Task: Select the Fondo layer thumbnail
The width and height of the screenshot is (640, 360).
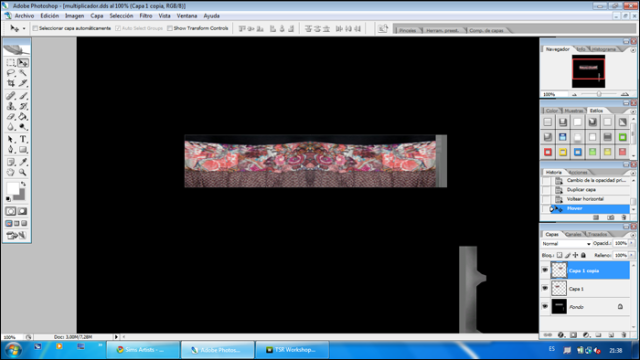Action: click(x=559, y=307)
